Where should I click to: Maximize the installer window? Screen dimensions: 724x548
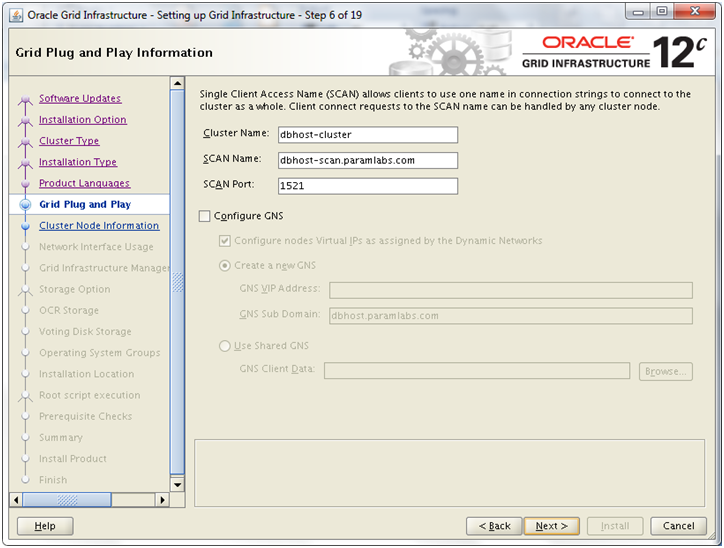pos(662,12)
